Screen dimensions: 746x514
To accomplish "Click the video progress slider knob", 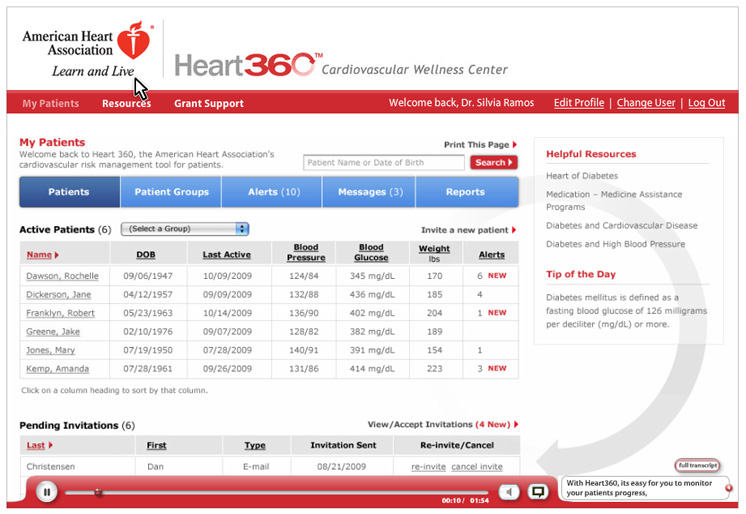I will 98,492.
